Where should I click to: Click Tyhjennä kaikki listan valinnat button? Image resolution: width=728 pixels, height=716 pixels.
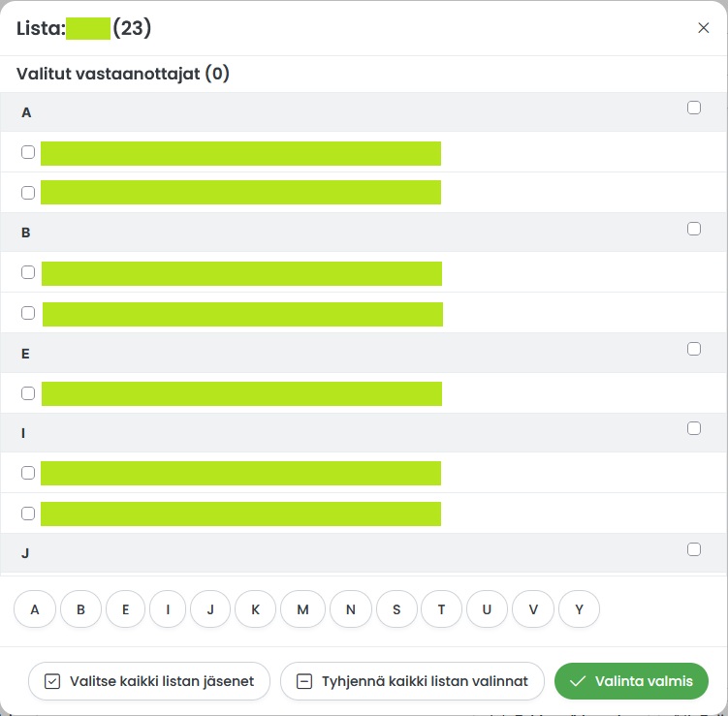point(412,681)
